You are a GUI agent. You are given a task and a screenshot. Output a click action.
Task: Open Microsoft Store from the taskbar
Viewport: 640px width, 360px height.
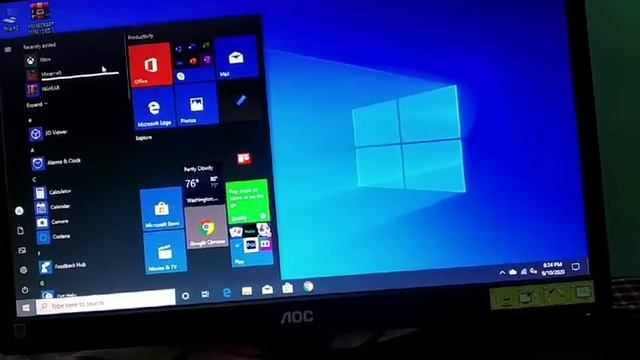[288, 288]
